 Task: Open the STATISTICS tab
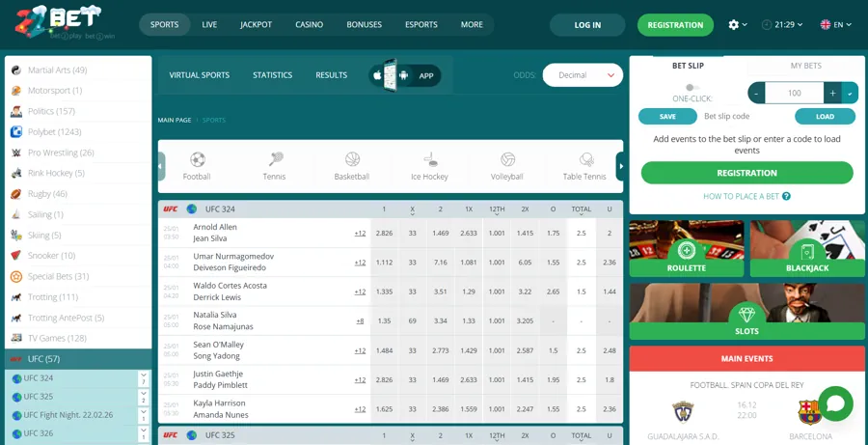click(x=272, y=75)
